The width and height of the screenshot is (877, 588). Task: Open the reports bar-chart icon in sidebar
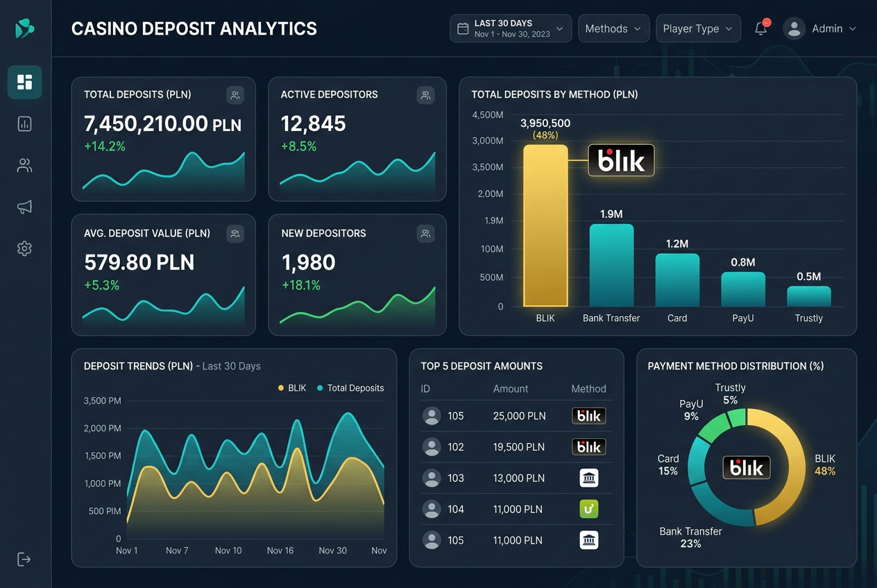tap(25, 124)
